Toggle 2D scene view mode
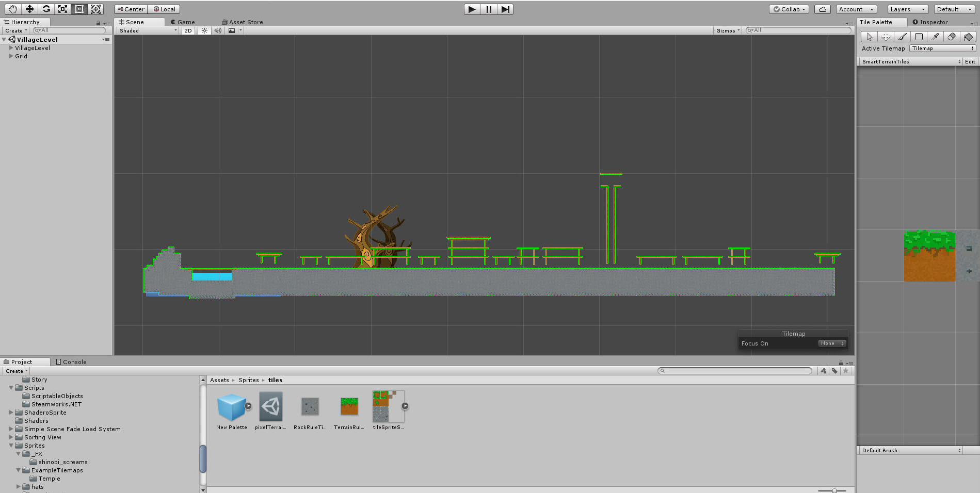This screenshot has width=980, height=493. (x=188, y=30)
